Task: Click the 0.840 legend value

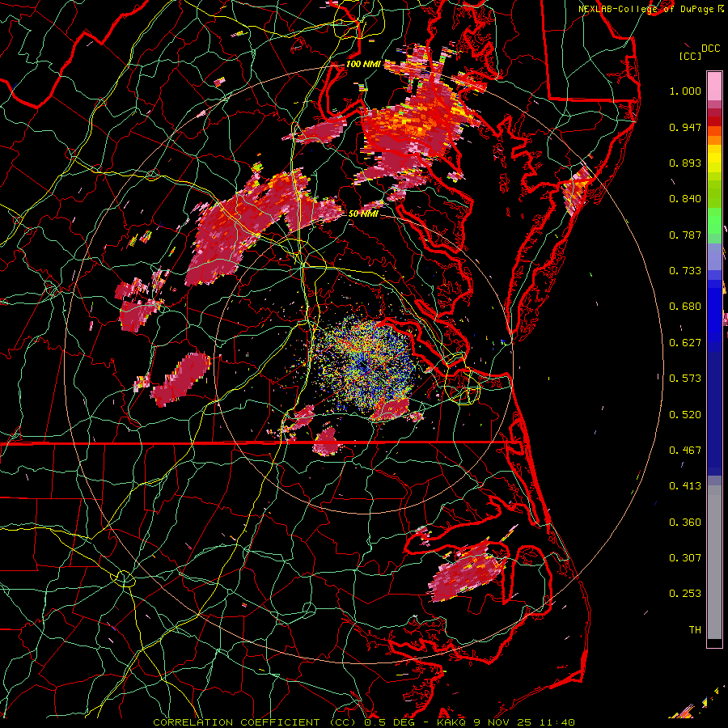Action: (x=685, y=199)
